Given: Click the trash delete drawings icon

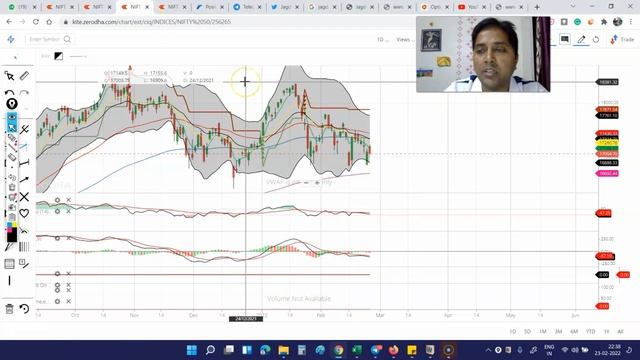Looking at the screenshot, I should pos(9,309).
